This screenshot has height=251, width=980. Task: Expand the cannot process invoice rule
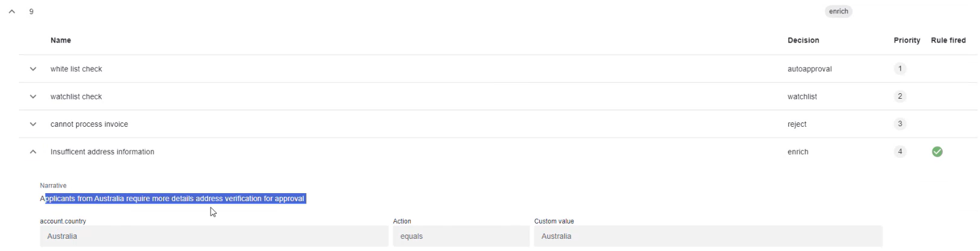[33, 124]
